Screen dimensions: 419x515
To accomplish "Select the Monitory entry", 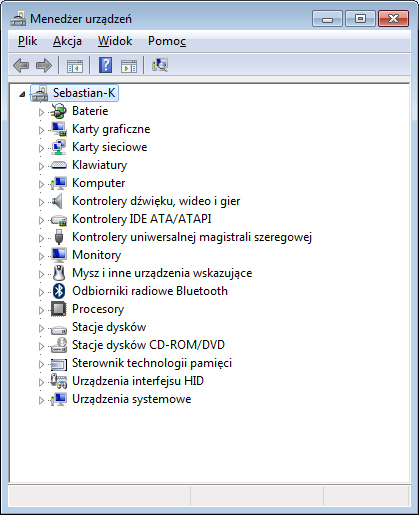I will point(96,255).
